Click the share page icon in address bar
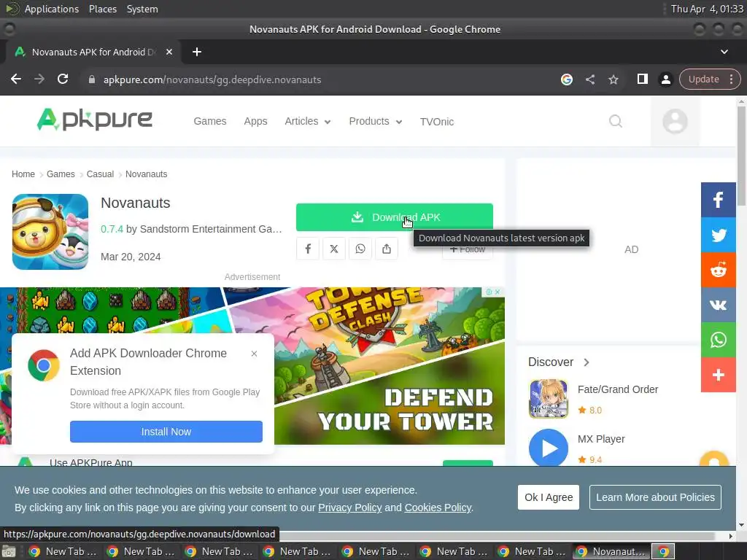The width and height of the screenshot is (747, 560). [589, 79]
